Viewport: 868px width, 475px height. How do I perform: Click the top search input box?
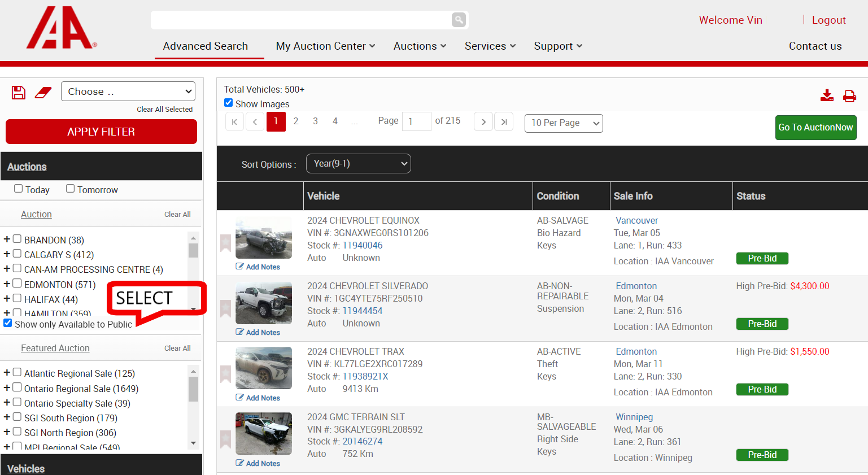[x=302, y=20]
